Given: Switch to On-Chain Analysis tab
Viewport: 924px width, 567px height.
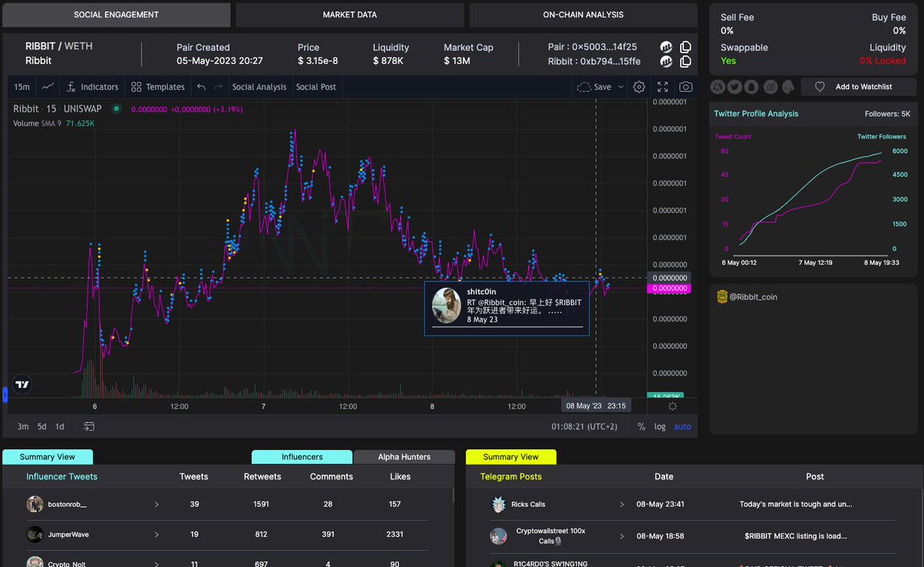Looking at the screenshot, I should coord(583,15).
